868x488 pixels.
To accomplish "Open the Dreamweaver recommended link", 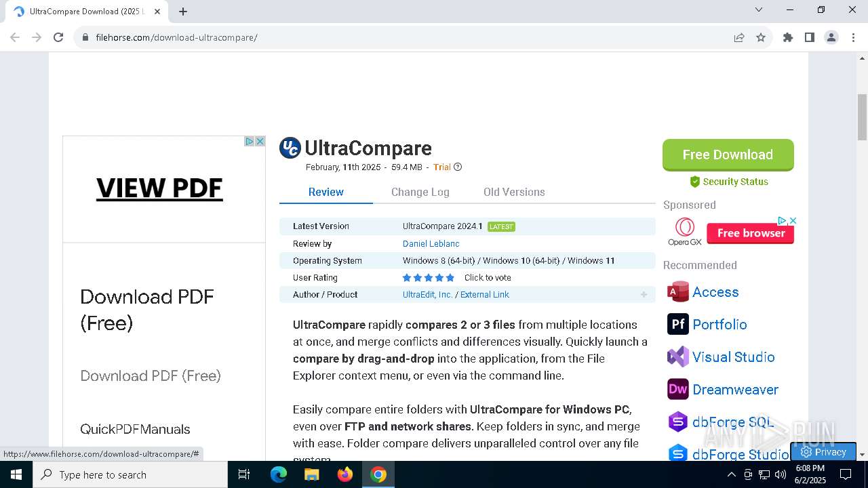I will point(735,390).
